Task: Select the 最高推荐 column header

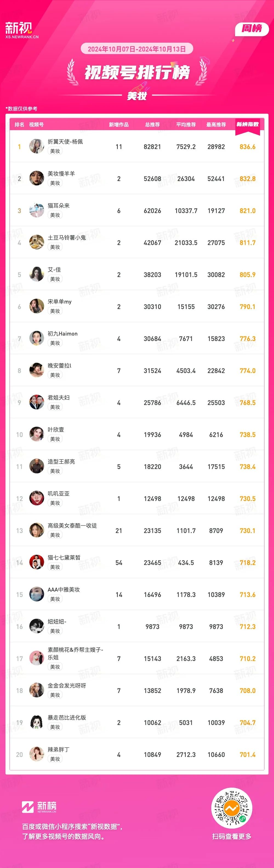Action: point(216,125)
